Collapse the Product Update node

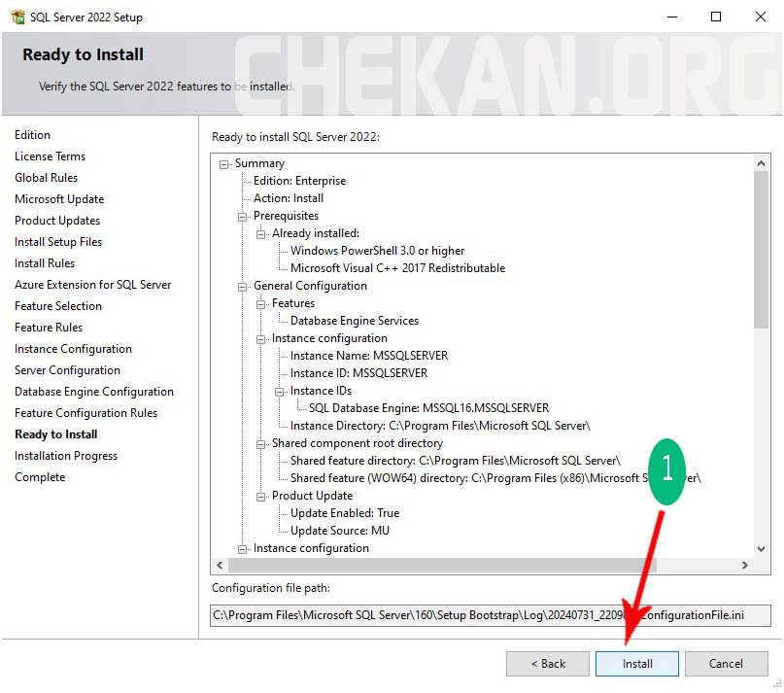click(261, 497)
